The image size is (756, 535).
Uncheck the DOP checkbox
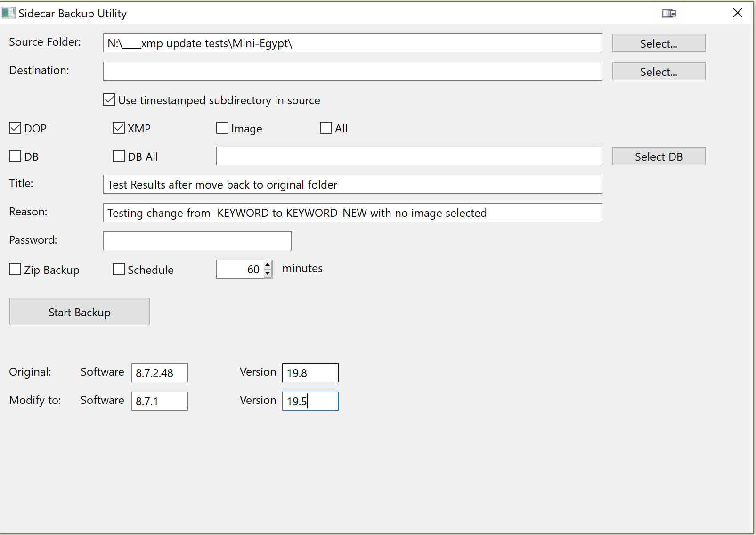tap(15, 128)
